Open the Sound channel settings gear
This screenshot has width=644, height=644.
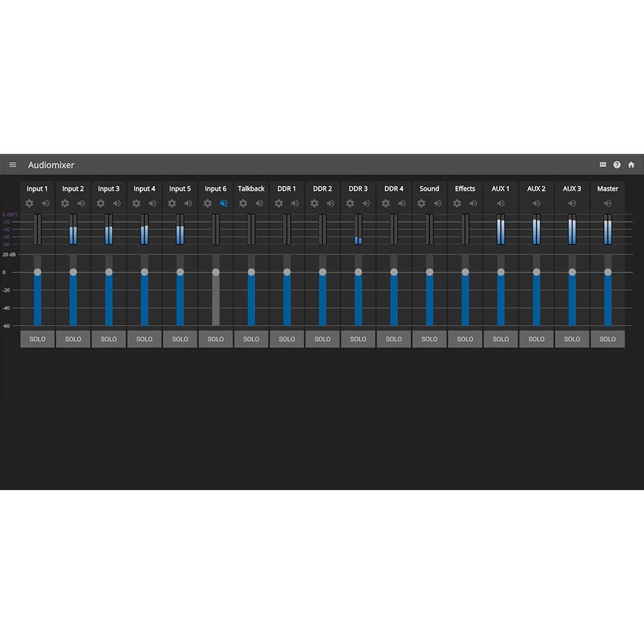(421, 203)
